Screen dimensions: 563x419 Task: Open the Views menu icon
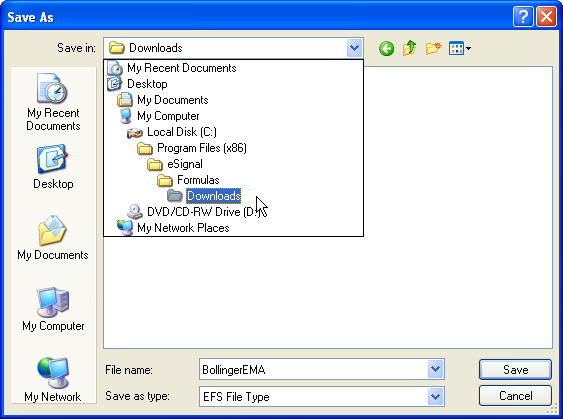click(460, 48)
